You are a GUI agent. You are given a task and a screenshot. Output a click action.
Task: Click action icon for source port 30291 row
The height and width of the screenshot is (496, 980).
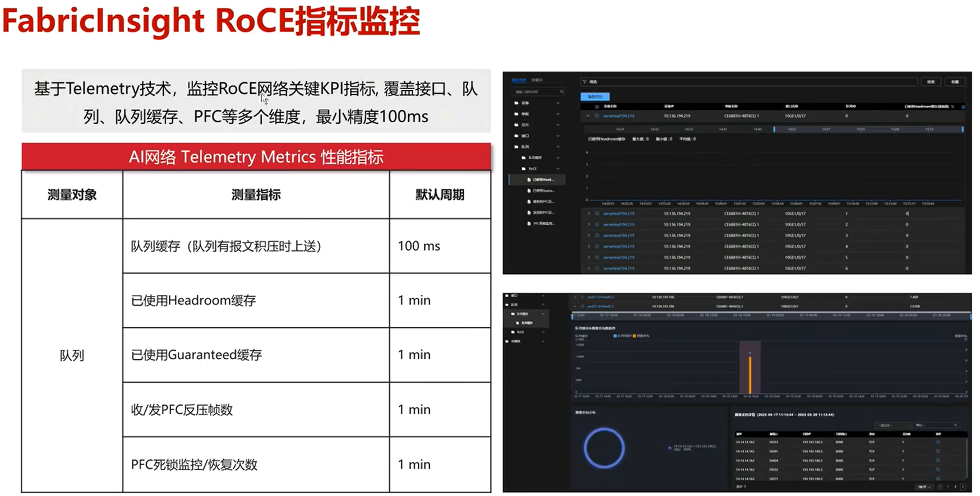pos(938,451)
